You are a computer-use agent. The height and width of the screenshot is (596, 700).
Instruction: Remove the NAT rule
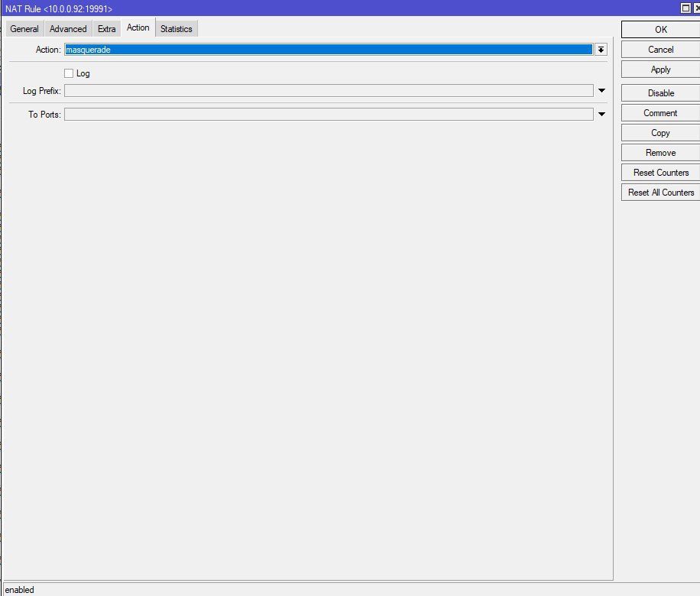click(661, 153)
